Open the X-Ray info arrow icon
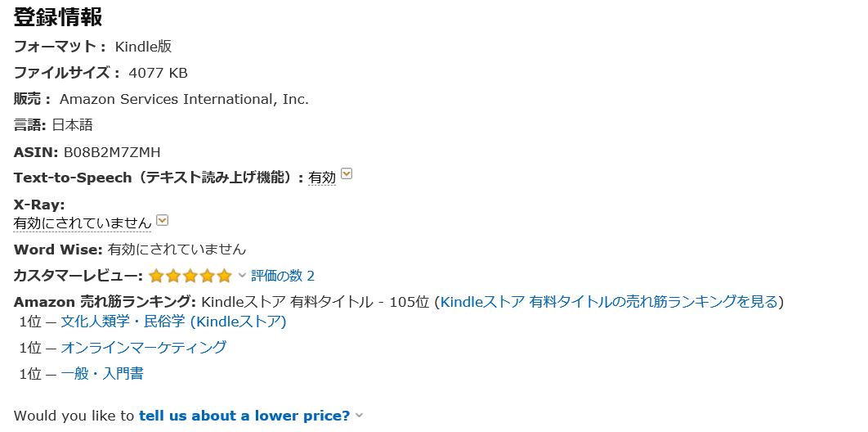Image resolution: width=868 pixels, height=432 pixels. (162, 220)
